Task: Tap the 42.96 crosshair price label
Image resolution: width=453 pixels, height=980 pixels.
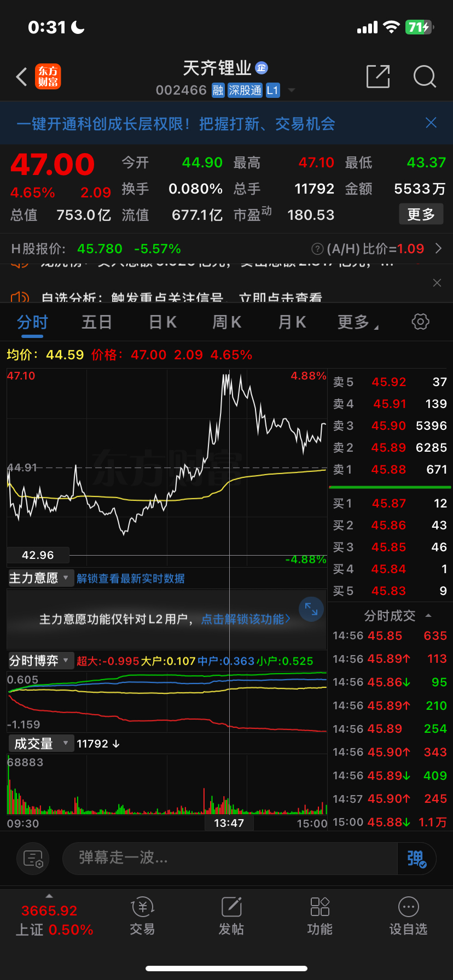Action: click(38, 555)
